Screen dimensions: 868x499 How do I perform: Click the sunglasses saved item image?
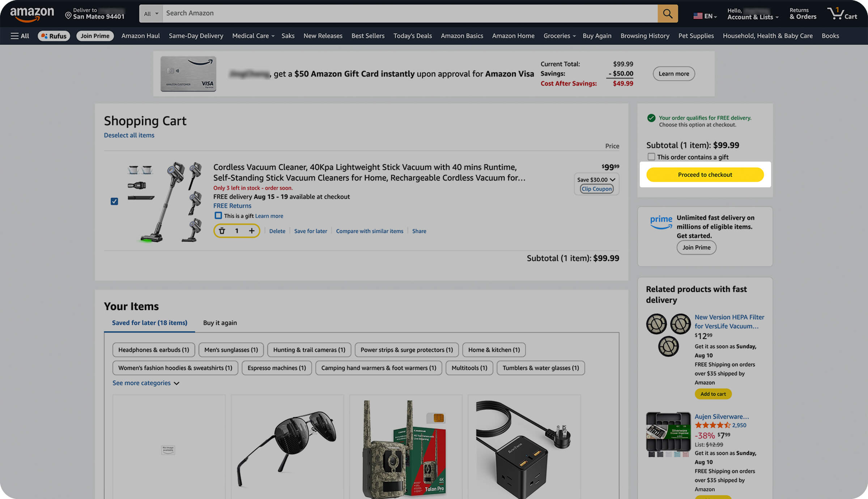coord(287,448)
